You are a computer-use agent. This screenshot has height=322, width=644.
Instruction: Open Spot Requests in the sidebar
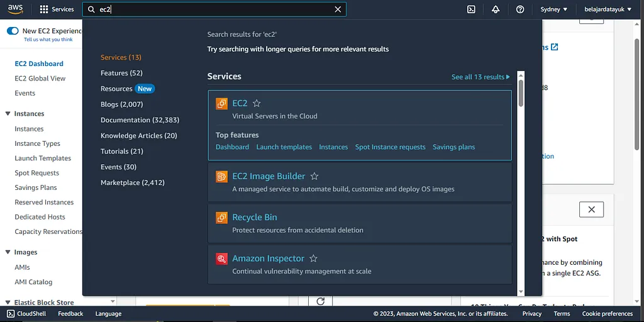click(x=37, y=174)
